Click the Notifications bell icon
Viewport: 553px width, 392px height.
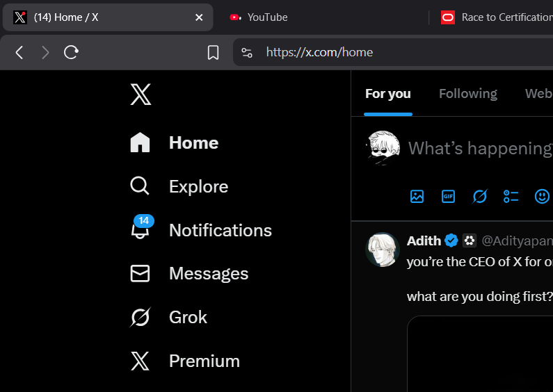[x=140, y=231]
